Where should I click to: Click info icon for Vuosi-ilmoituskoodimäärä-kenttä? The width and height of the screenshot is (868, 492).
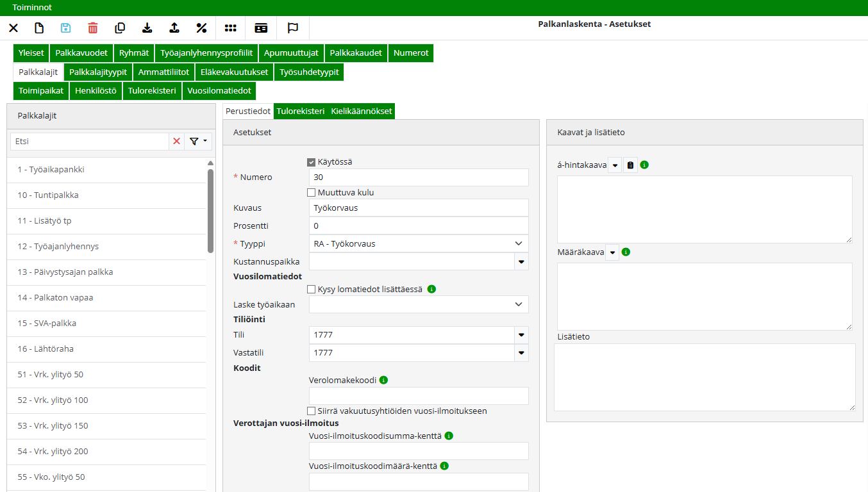click(x=444, y=466)
